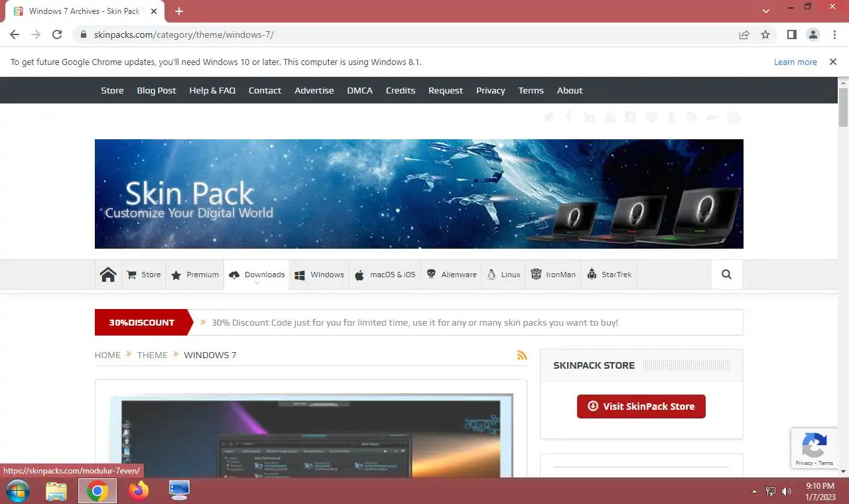Click the orange RSS feed icon
The width and height of the screenshot is (849, 504).
522,355
